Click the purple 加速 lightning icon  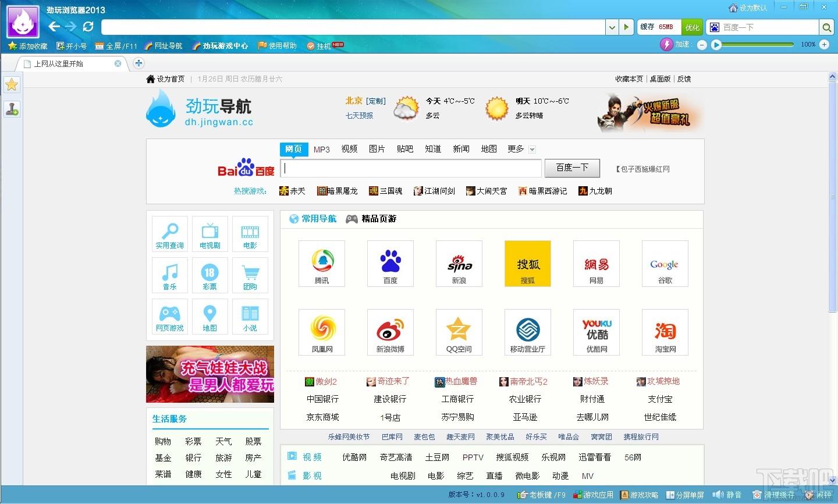667,44
